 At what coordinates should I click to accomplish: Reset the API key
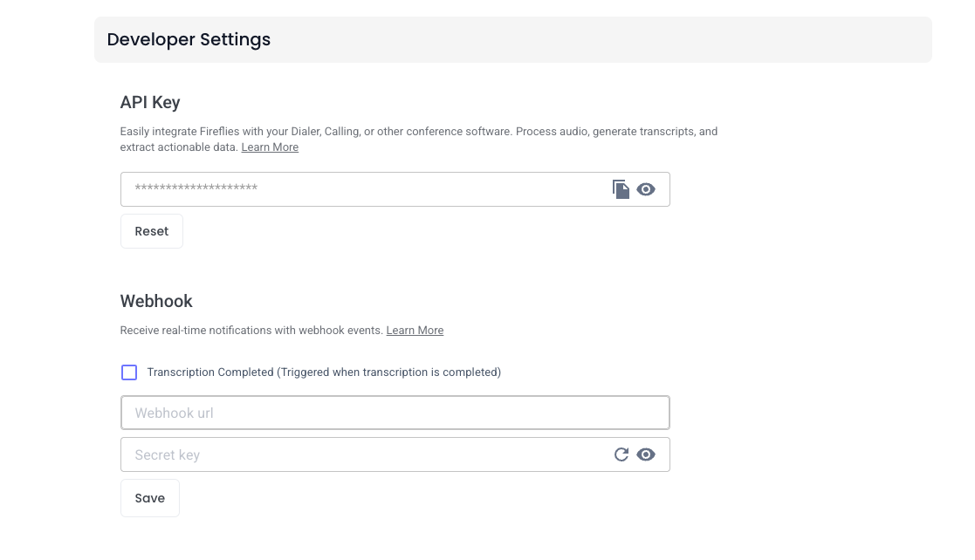click(152, 231)
